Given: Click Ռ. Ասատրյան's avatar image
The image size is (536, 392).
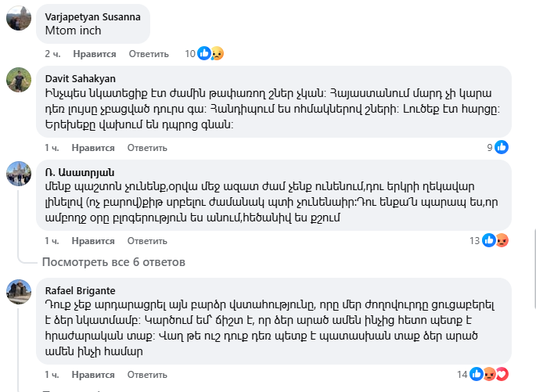Looking at the screenshot, I should [19, 174].
